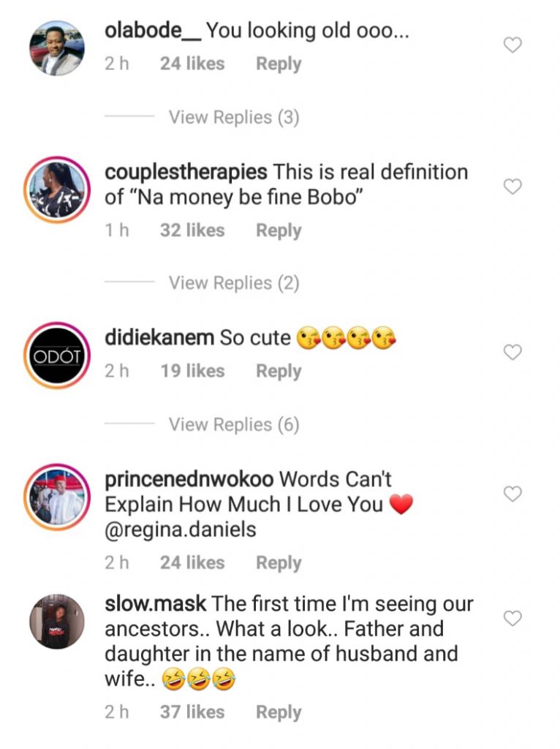View princenednwokoo's profile photo
Image resolution: width=560 pixels, height=749 pixels.
(57, 497)
